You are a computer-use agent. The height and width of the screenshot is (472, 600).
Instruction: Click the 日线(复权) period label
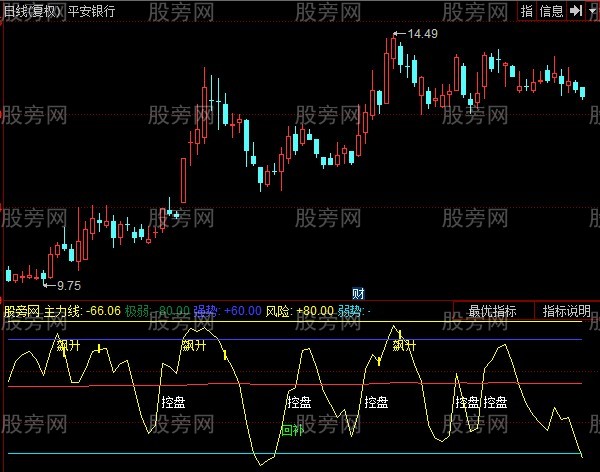coord(35,11)
